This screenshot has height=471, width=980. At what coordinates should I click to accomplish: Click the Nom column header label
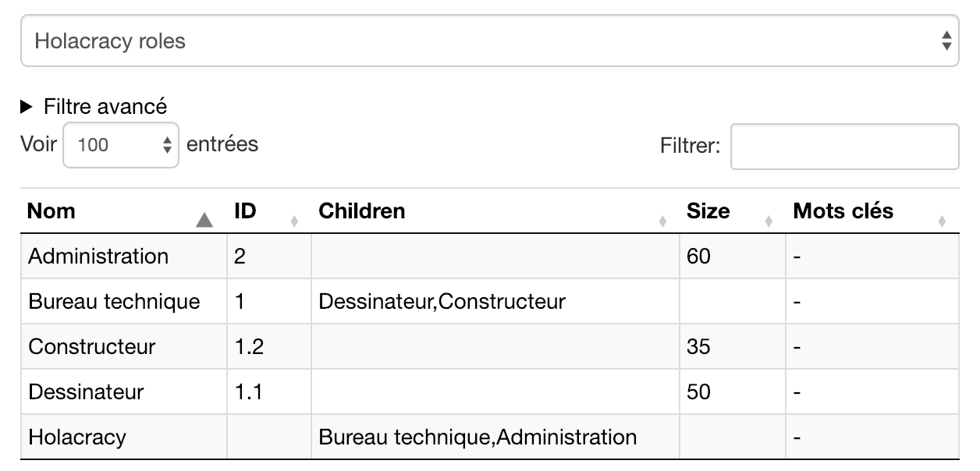(51, 211)
